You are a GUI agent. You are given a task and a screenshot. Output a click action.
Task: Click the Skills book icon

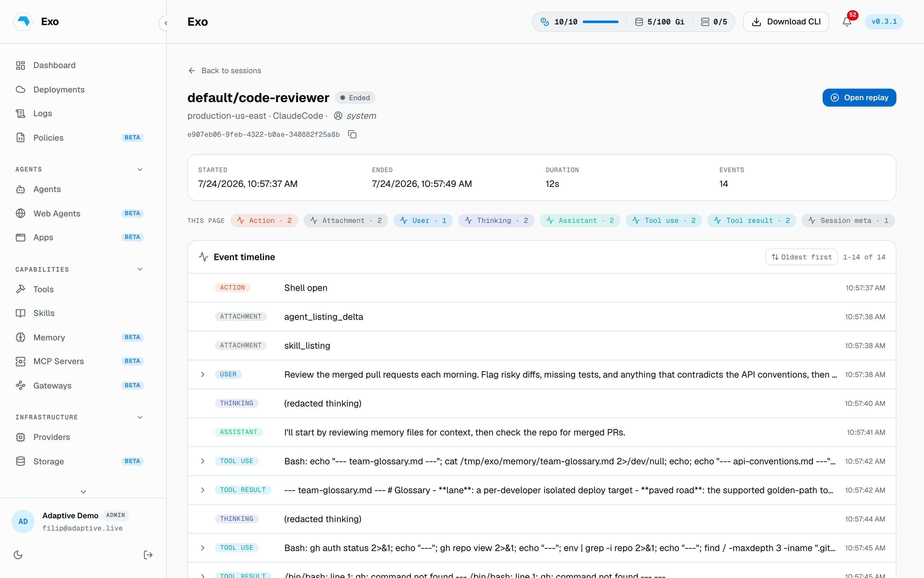pos(21,313)
